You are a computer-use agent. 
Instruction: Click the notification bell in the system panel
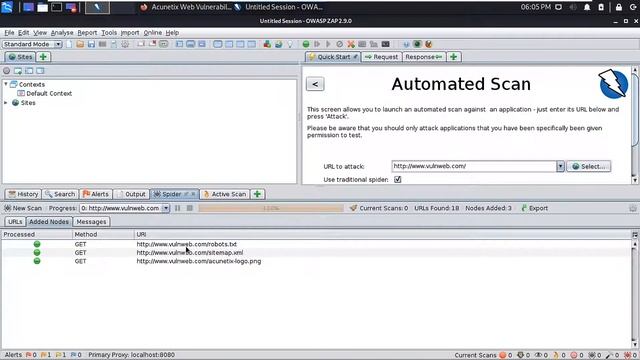point(587,7)
